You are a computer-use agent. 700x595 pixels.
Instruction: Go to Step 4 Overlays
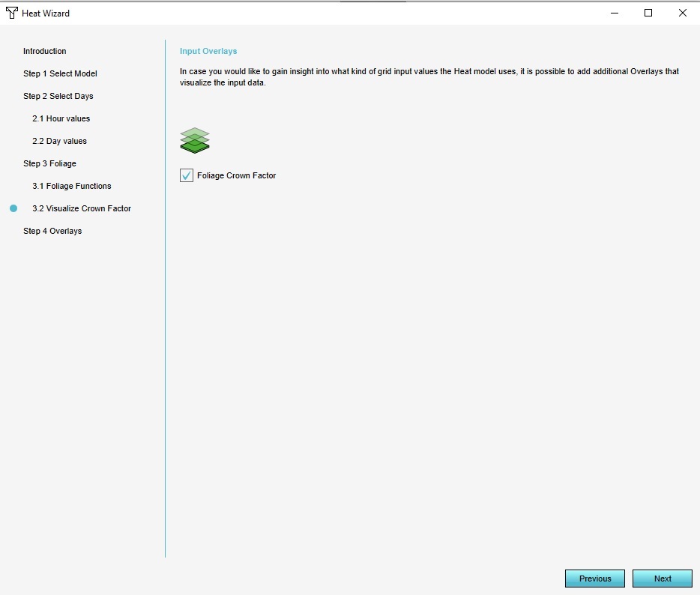click(52, 231)
